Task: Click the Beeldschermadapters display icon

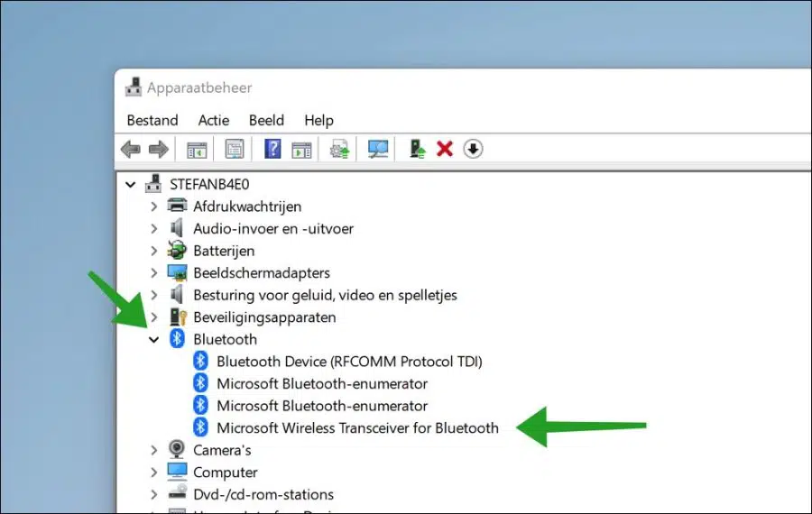Action: click(x=177, y=272)
